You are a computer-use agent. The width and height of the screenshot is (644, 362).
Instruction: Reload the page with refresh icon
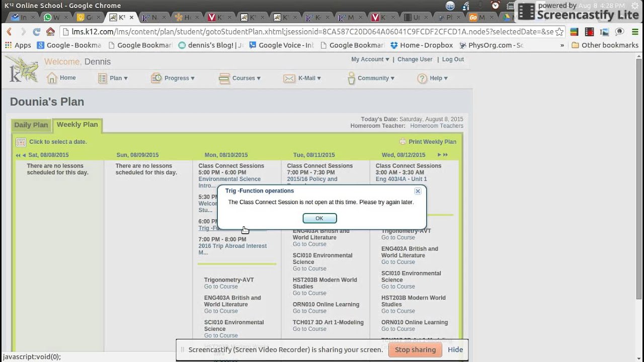coord(36,32)
